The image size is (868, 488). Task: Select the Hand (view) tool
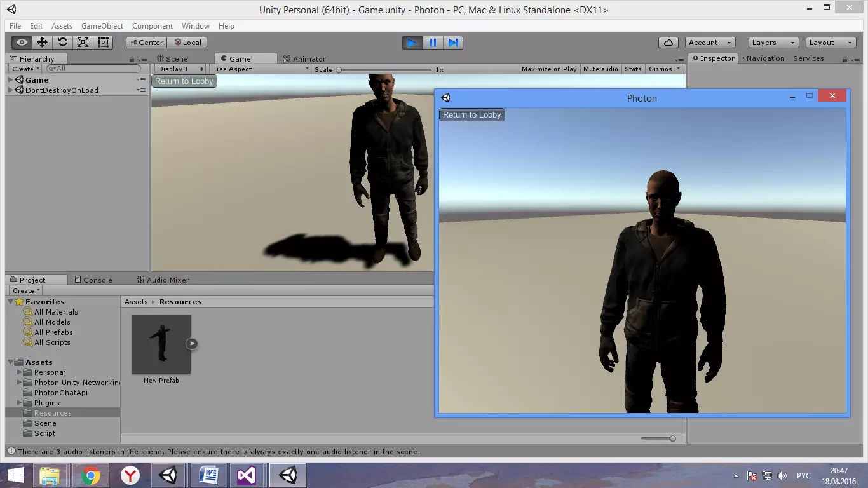tap(22, 43)
